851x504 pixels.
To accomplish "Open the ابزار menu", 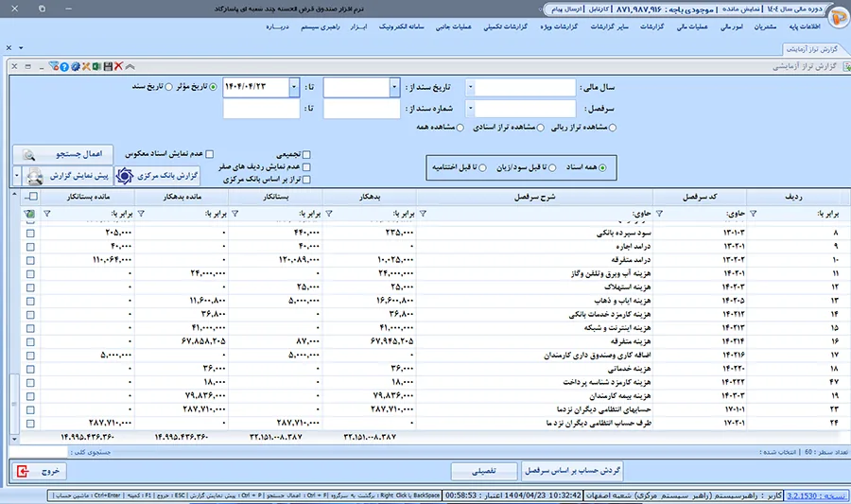I will click(x=358, y=26).
